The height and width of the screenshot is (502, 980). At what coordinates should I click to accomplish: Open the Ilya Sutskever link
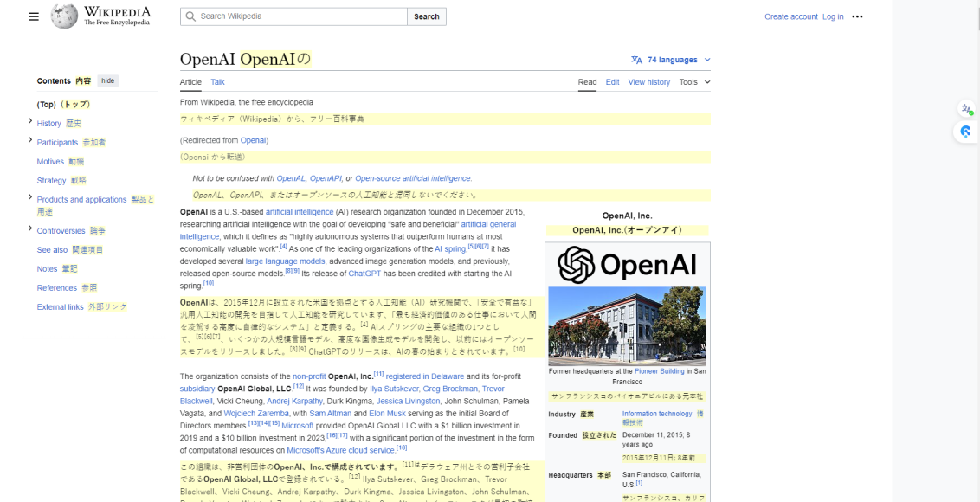point(393,389)
